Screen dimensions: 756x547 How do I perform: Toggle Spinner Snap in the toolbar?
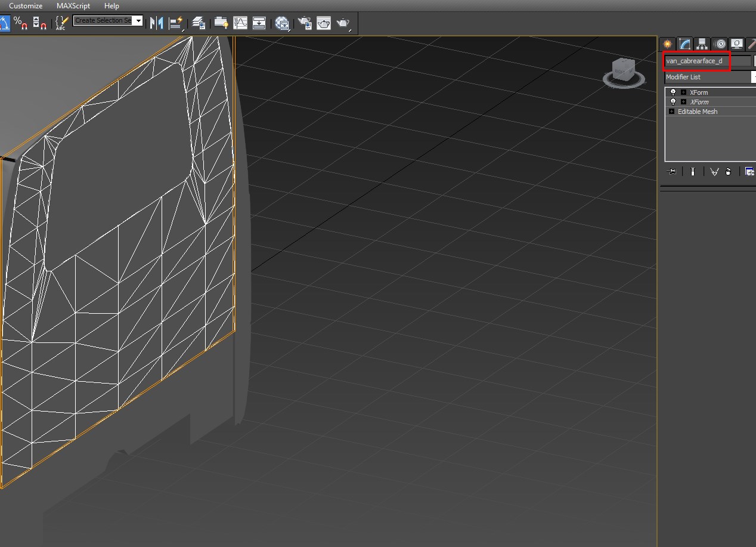pyautogui.click(x=39, y=23)
